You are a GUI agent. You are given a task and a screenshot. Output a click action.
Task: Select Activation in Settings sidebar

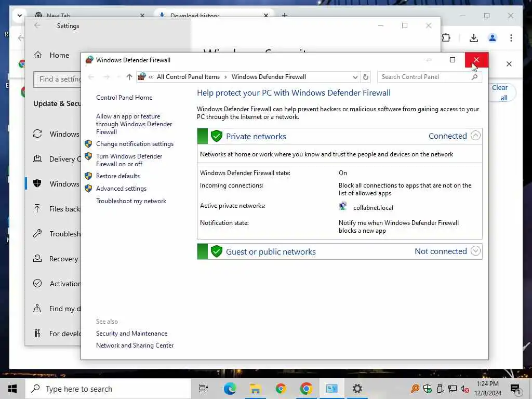pyautogui.click(x=57, y=284)
